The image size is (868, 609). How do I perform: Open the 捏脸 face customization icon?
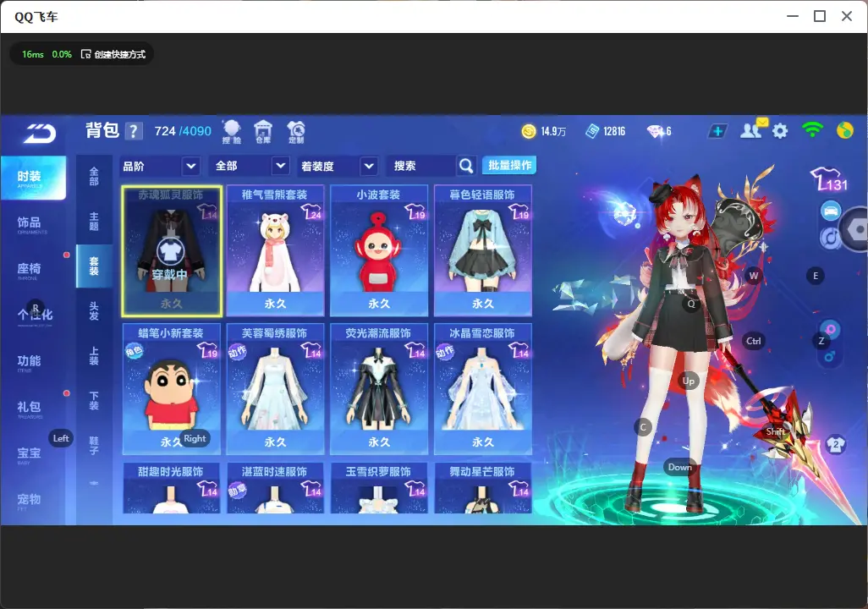[232, 132]
